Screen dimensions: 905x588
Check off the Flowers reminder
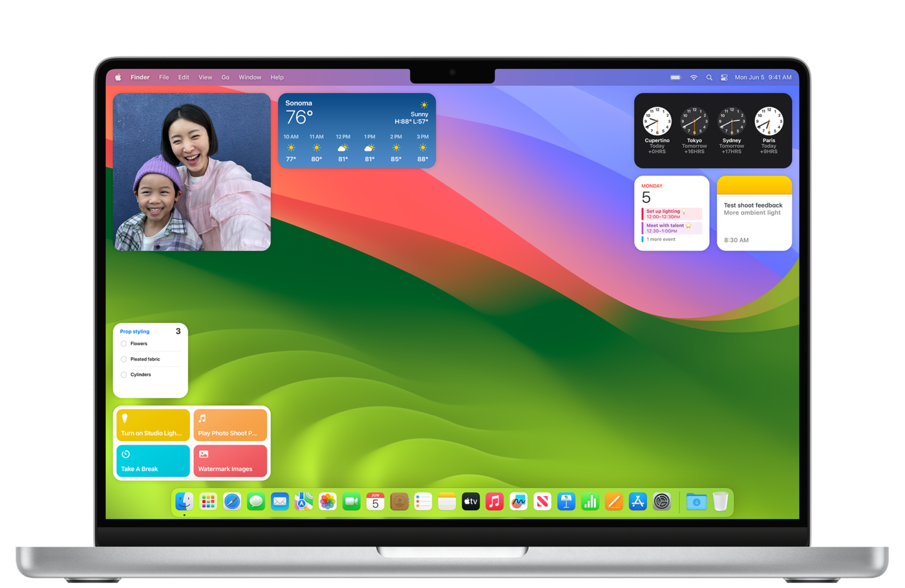pyautogui.click(x=123, y=343)
